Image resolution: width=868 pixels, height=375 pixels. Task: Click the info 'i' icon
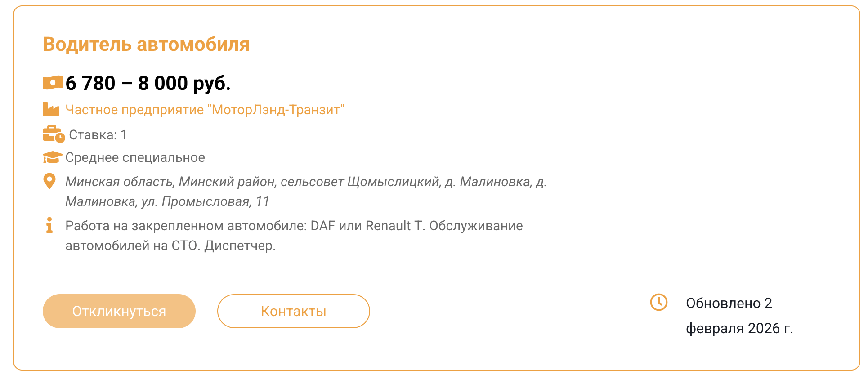click(49, 225)
